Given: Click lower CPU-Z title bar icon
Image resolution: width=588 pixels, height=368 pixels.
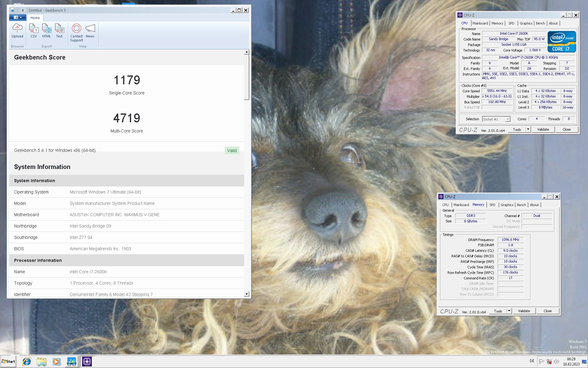Looking at the screenshot, I should (441, 197).
